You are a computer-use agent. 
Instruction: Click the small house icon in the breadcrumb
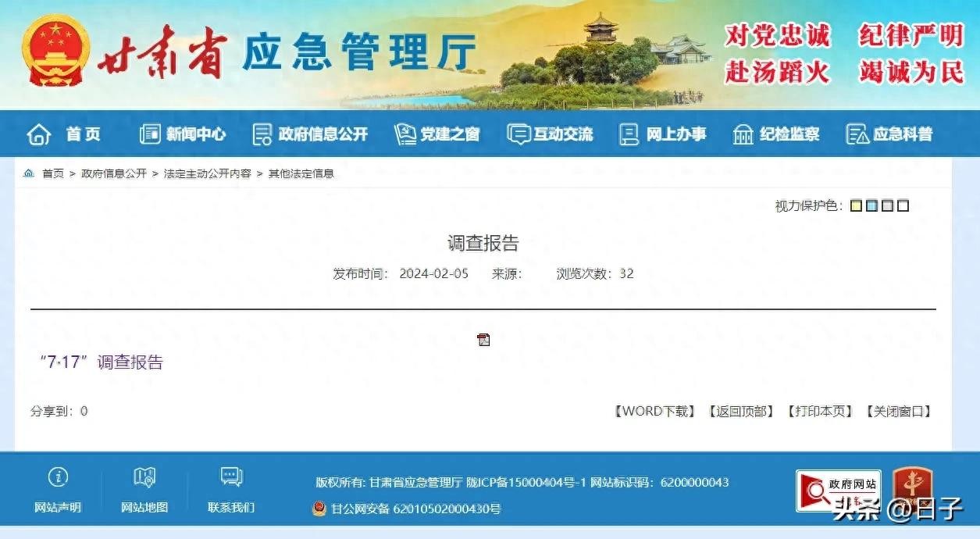tap(29, 173)
